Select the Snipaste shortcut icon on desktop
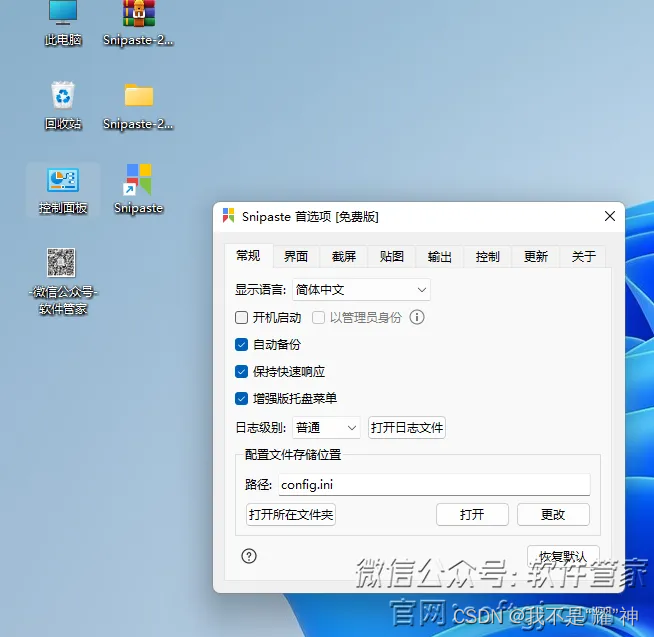Screen dimensions: 654x637 point(138,190)
